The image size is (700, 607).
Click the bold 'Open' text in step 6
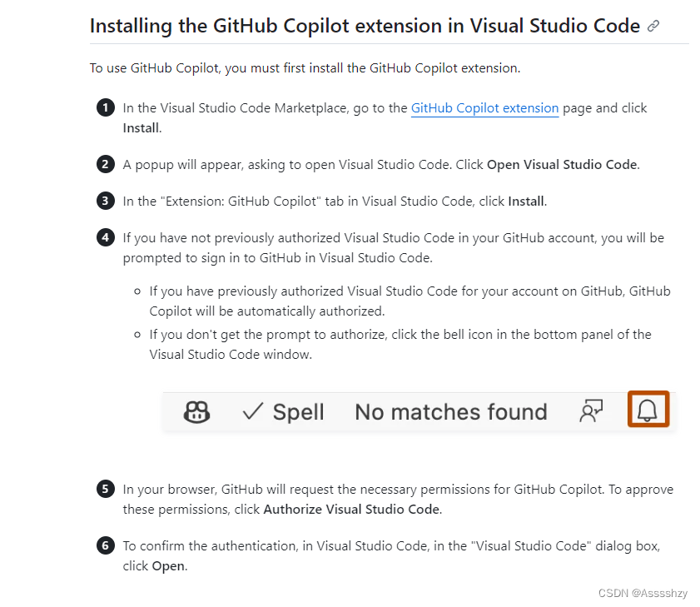(166, 565)
